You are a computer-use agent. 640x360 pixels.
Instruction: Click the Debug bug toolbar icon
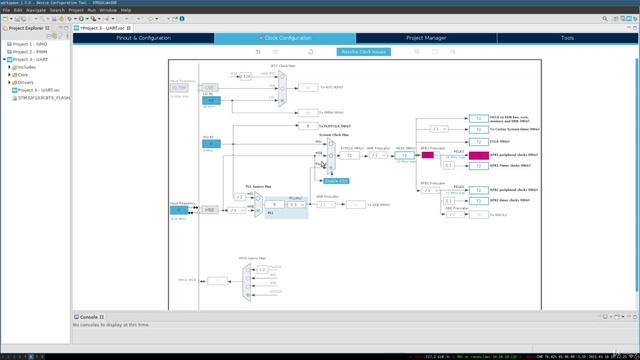69,19
